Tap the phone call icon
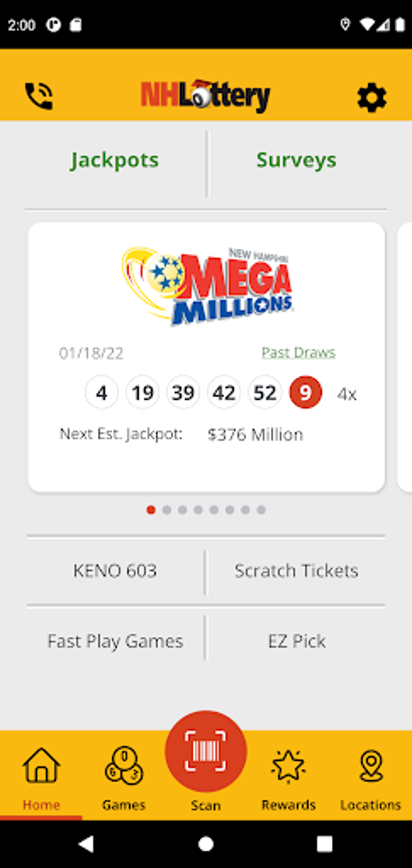The height and width of the screenshot is (868, 412). click(x=39, y=96)
